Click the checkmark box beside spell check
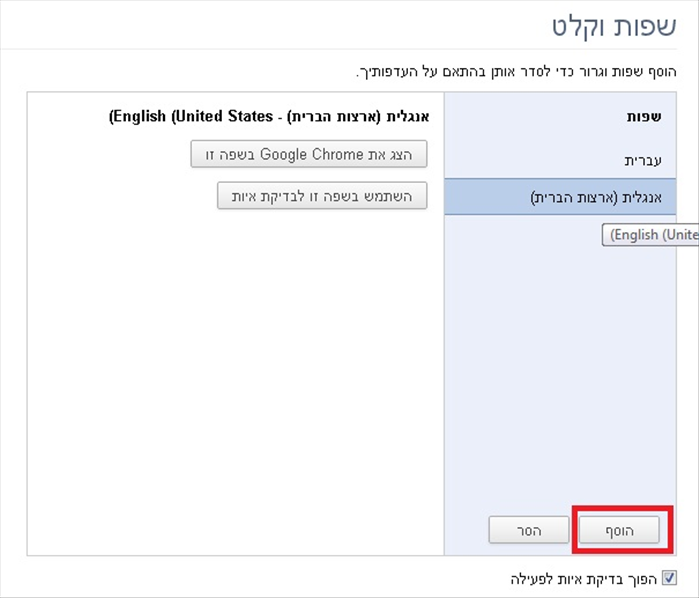 tap(669, 578)
